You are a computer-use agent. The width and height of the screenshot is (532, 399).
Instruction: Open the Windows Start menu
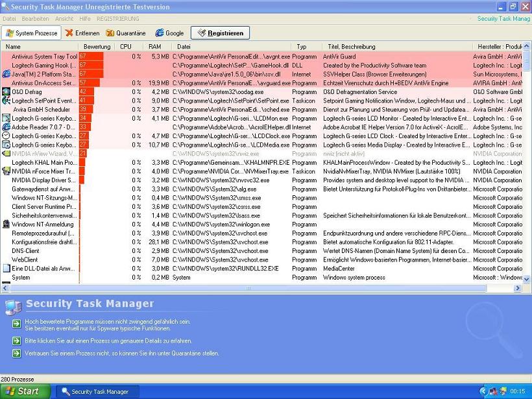point(25,391)
